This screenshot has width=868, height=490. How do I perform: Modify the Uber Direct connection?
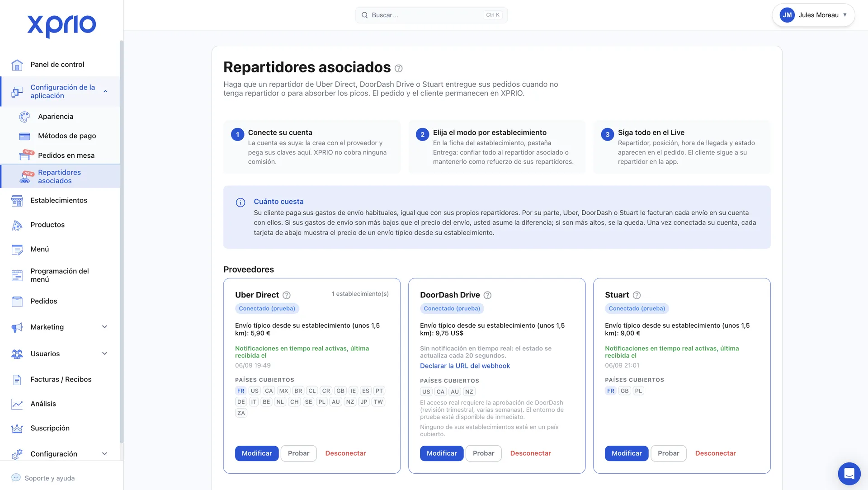coord(257,453)
